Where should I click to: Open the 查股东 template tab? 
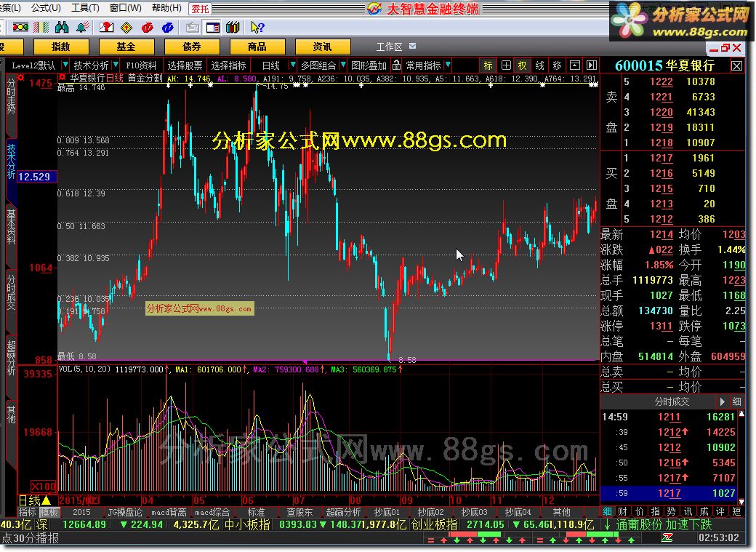click(299, 512)
